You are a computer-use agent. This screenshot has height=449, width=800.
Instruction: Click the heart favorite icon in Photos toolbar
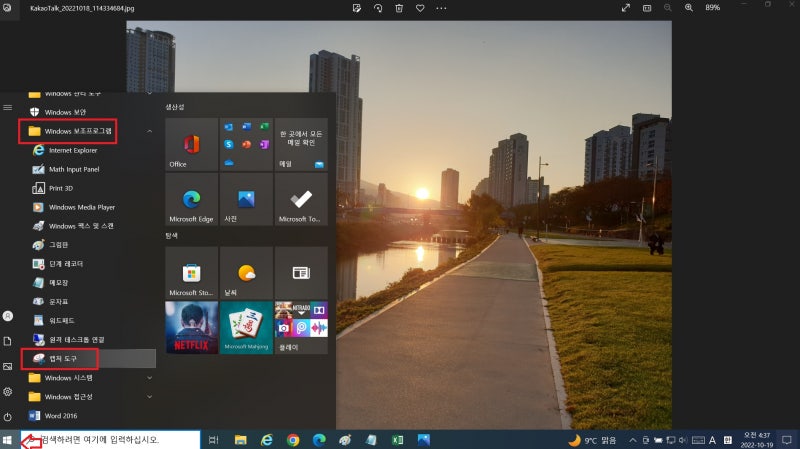(420, 8)
